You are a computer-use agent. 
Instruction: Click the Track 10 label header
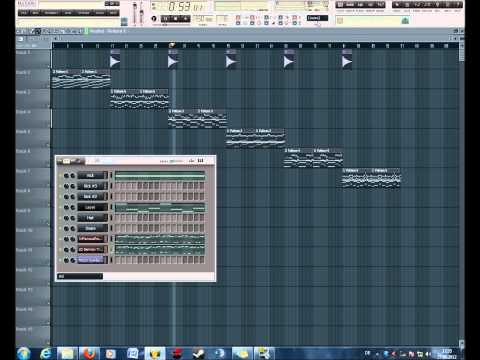(x=33, y=237)
